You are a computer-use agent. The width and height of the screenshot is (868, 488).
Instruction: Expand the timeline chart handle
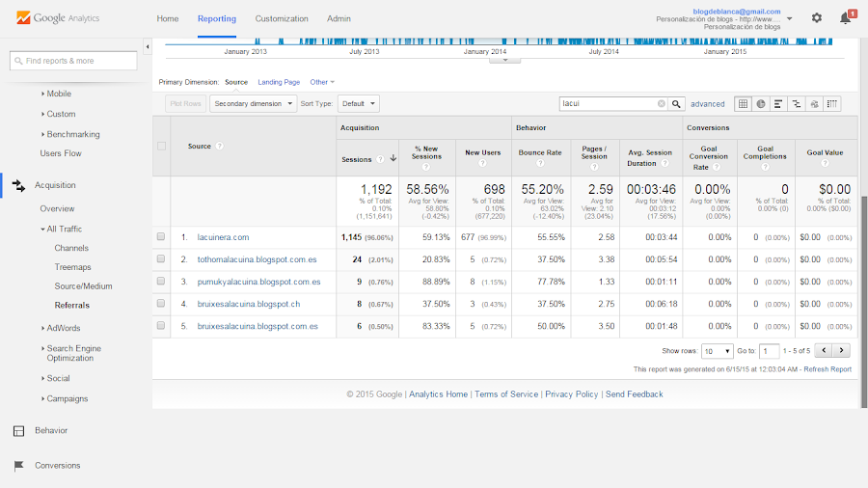pos(504,60)
